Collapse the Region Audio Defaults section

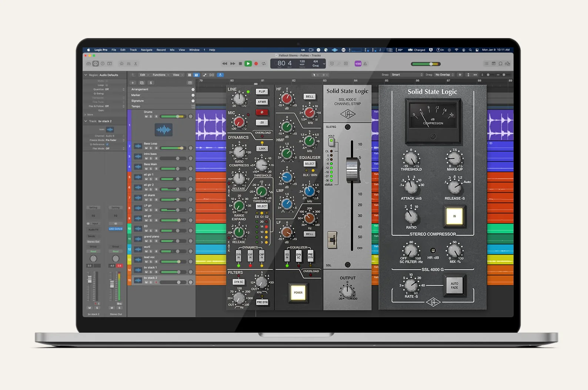pyautogui.click(x=86, y=75)
